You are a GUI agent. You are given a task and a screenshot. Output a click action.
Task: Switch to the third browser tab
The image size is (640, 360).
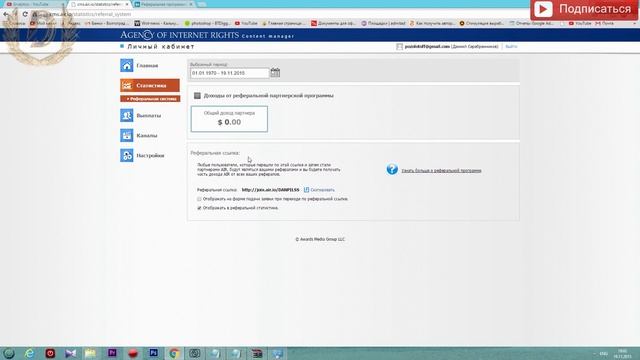click(163, 4)
